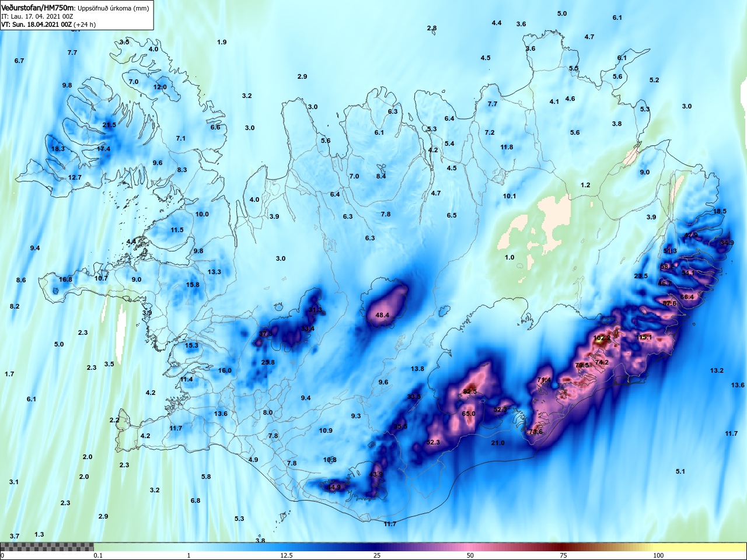The height and width of the screenshot is (560, 747).
Task: Click the precipitation value 1.0
Action: (x=509, y=257)
